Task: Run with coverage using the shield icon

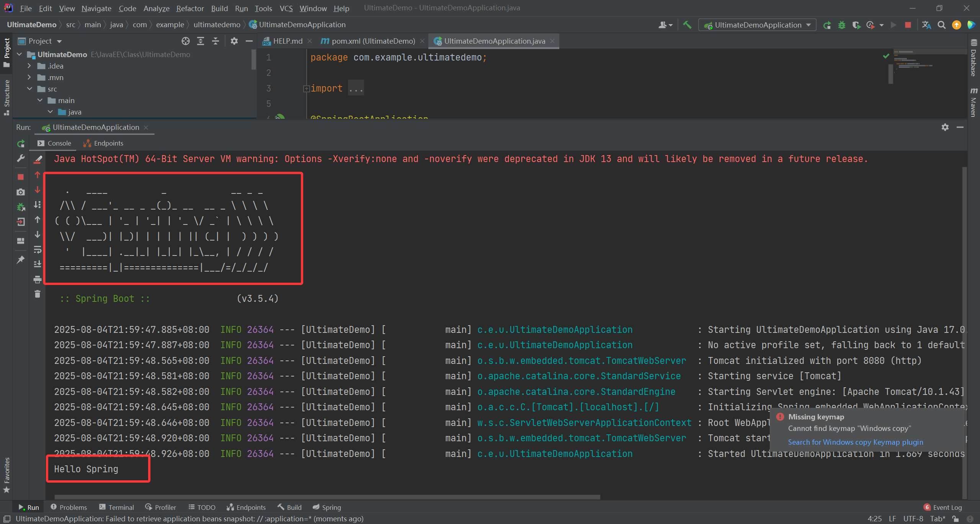Action: pos(856,25)
